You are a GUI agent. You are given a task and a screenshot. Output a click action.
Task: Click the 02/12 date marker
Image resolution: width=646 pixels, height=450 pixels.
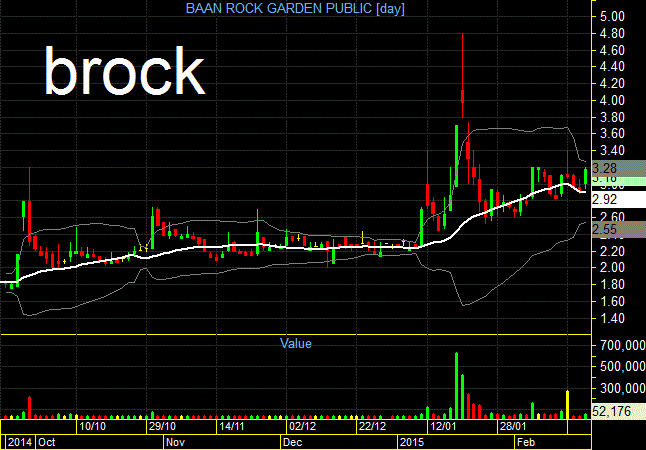[x=302, y=426]
